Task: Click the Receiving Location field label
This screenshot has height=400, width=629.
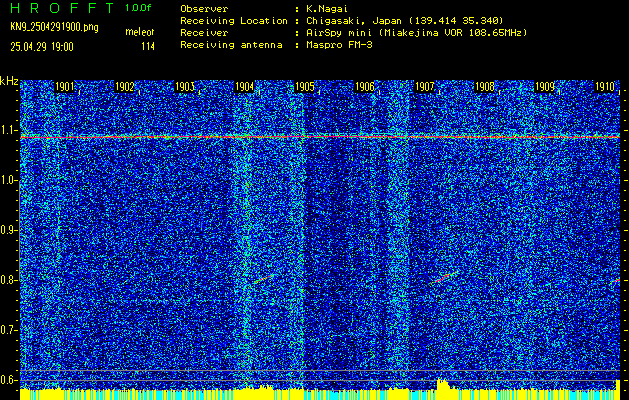Action: (234, 21)
